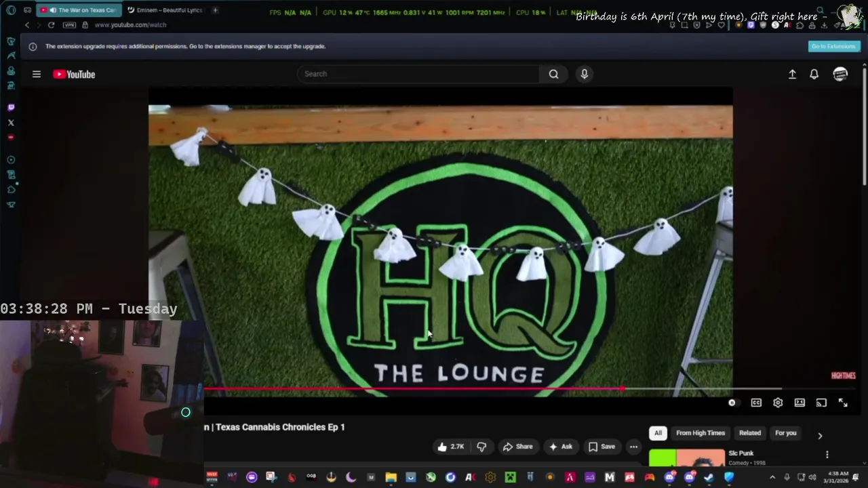Open the Workspaces icon beside the tabs
The width and height of the screenshot is (868, 488).
coord(27,10)
